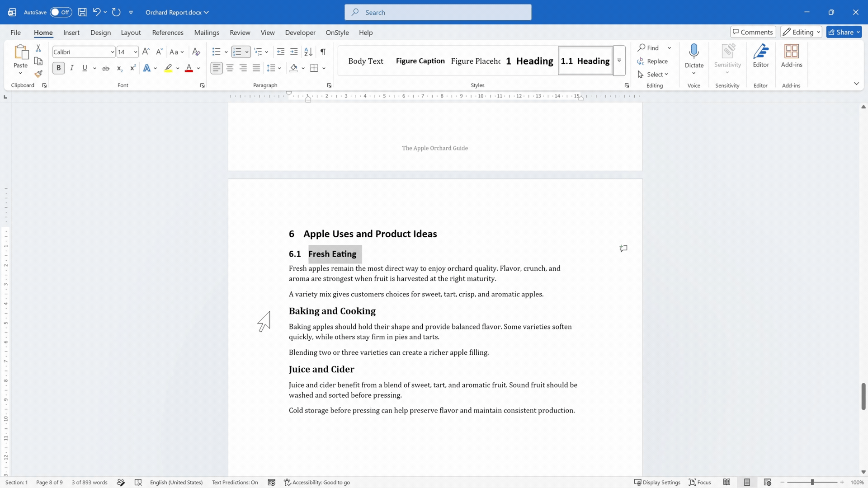Center-align the paragraph
The height and width of the screenshot is (488, 868).
pyautogui.click(x=230, y=68)
